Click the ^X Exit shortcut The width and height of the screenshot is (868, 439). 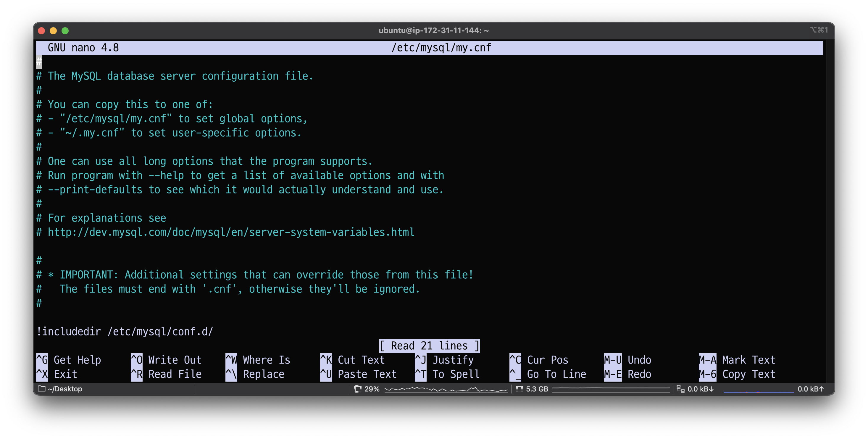tap(57, 374)
